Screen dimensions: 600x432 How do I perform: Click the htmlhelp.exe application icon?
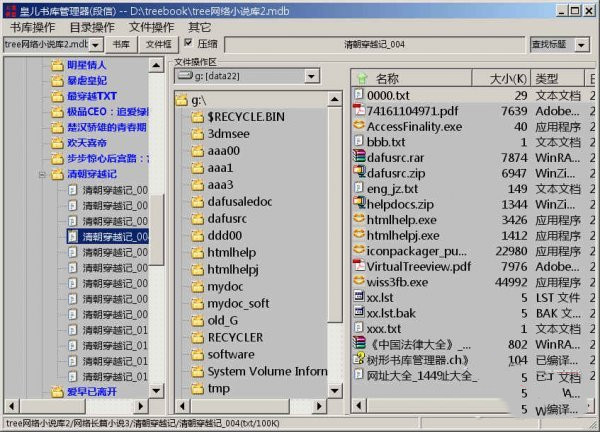[359, 219]
